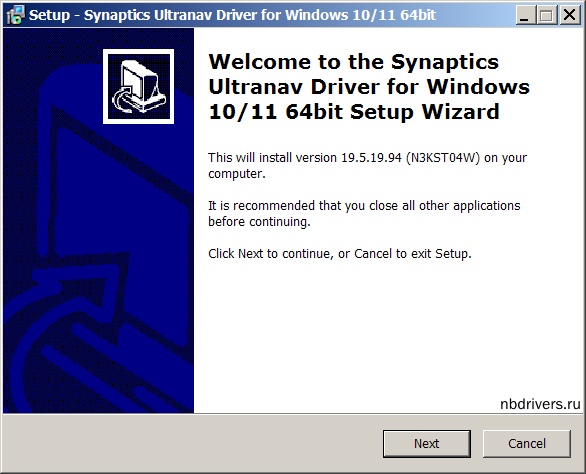Click the gray button bar left of Next

pos(191,443)
